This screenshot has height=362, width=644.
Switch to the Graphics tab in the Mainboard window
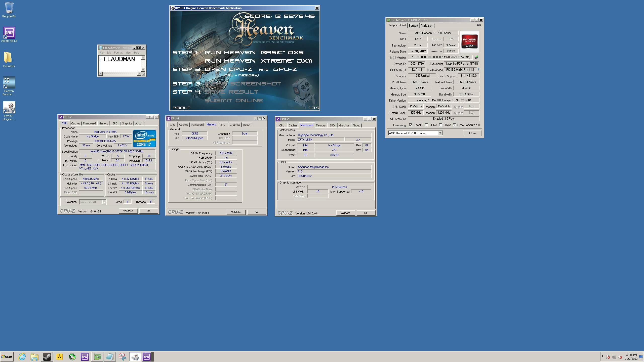[x=344, y=125]
